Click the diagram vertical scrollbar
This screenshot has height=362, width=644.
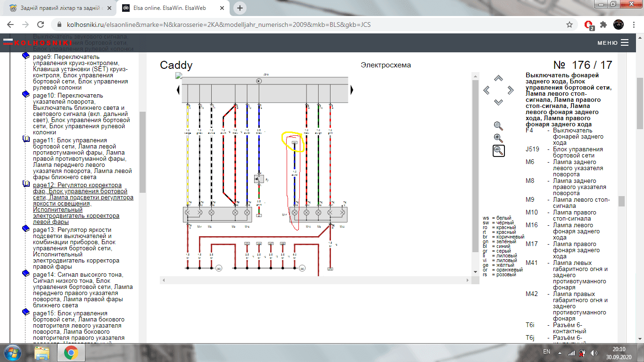tap(475, 165)
